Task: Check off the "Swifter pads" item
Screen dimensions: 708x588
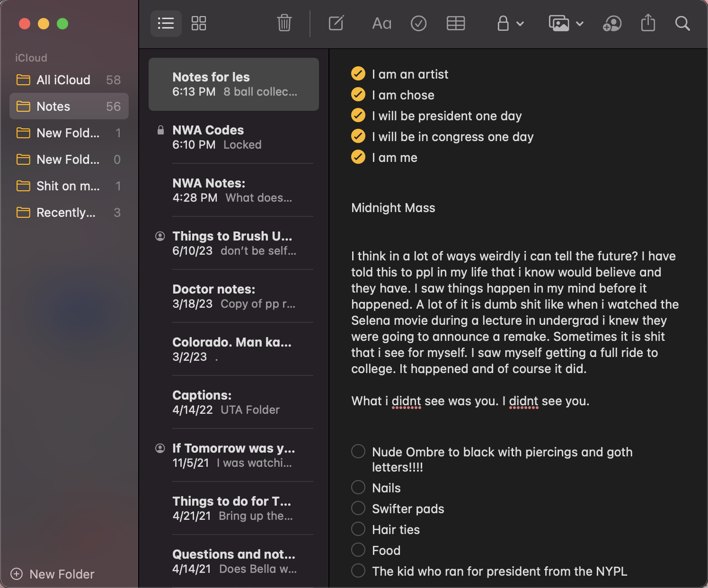Action: [x=358, y=508]
